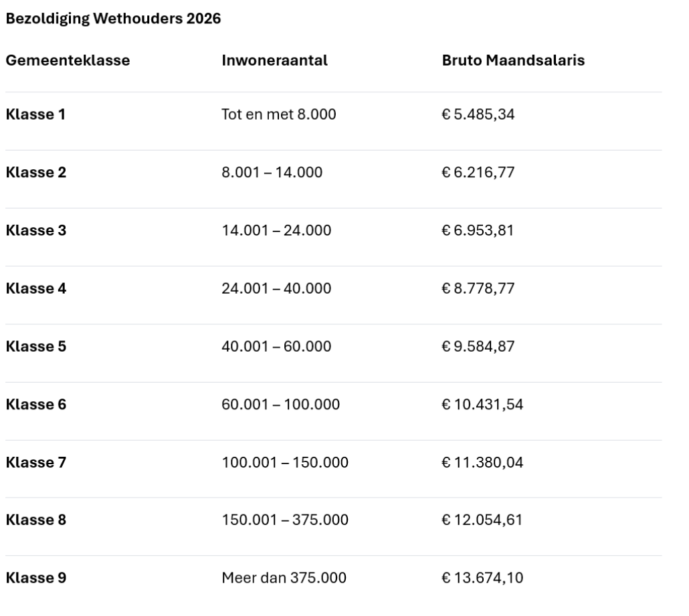Click the 'Meer dan 375.000' cell
Image resolution: width=689 pixels, height=616 pixels.
click(x=284, y=578)
